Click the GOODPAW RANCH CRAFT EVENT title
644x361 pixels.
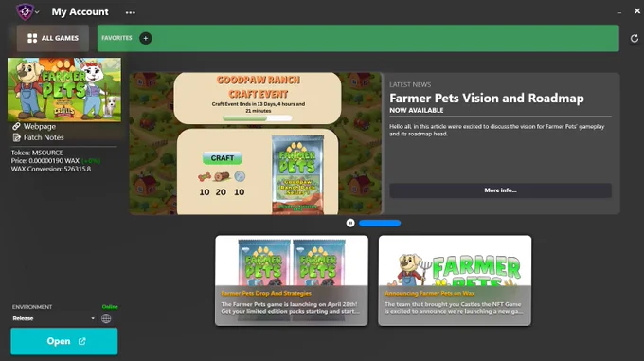[x=259, y=86]
